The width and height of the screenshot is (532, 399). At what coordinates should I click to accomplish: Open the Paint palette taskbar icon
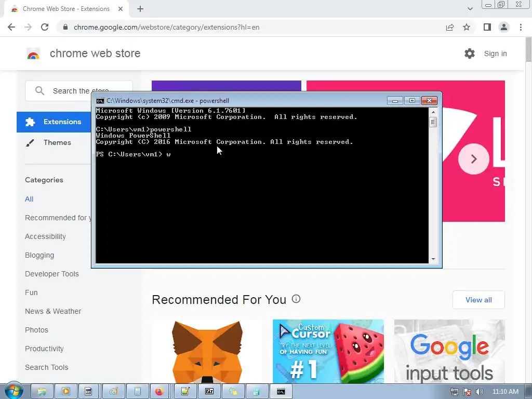coord(113,392)
